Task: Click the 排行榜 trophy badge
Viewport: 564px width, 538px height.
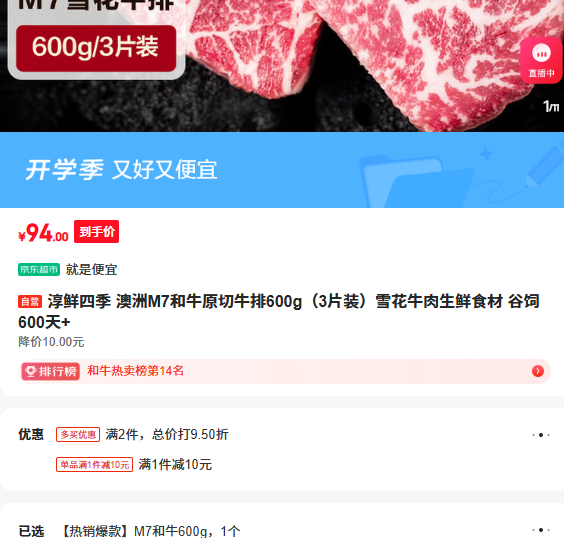Action: point(51,371)
